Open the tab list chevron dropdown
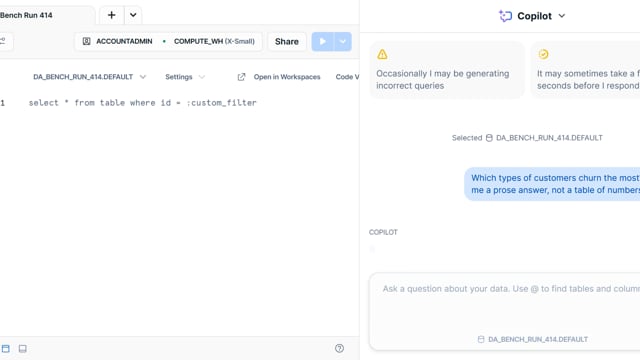640x360 pixels. 133,15
